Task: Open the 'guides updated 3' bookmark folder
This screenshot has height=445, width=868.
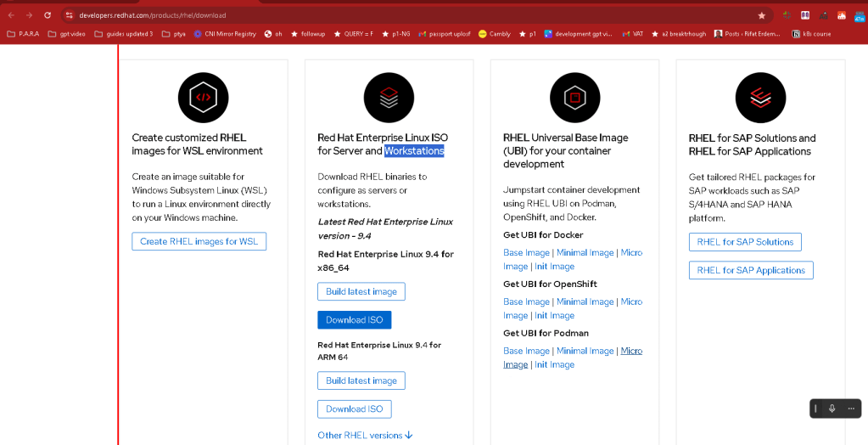Action: coord(123,34)
